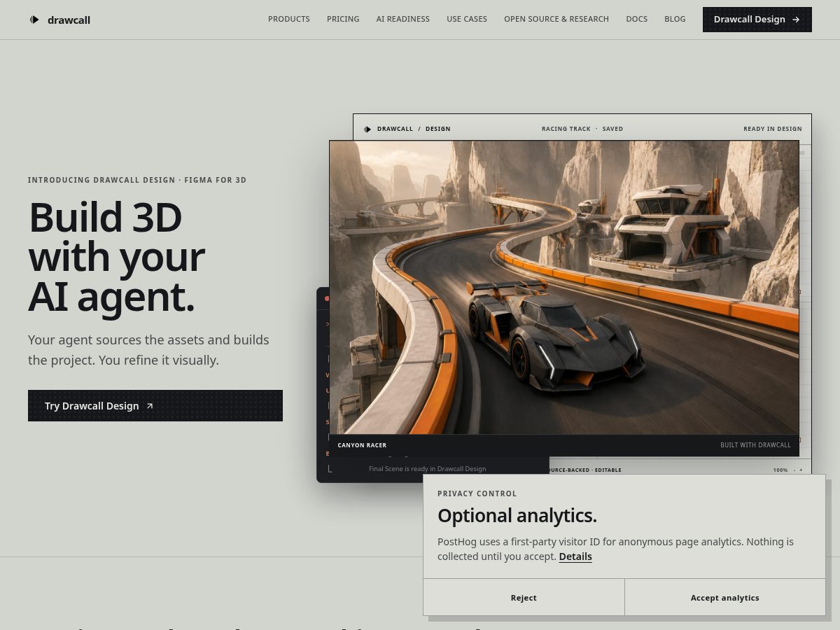Click 'Final Scene is ready in Drawcall Design' text
This screenshot has height=630, width=840.
[428, 469]
